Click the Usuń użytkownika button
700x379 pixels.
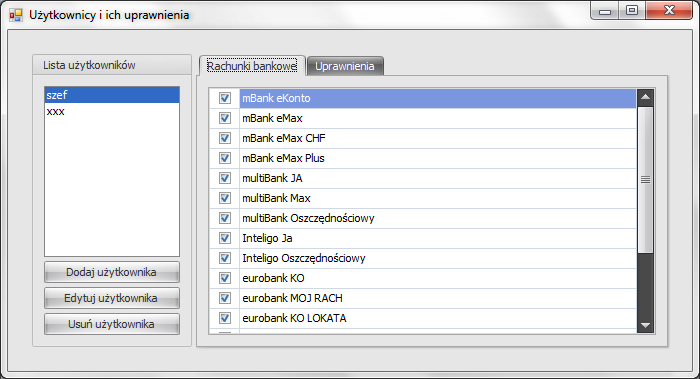click(x=112, y=324)
